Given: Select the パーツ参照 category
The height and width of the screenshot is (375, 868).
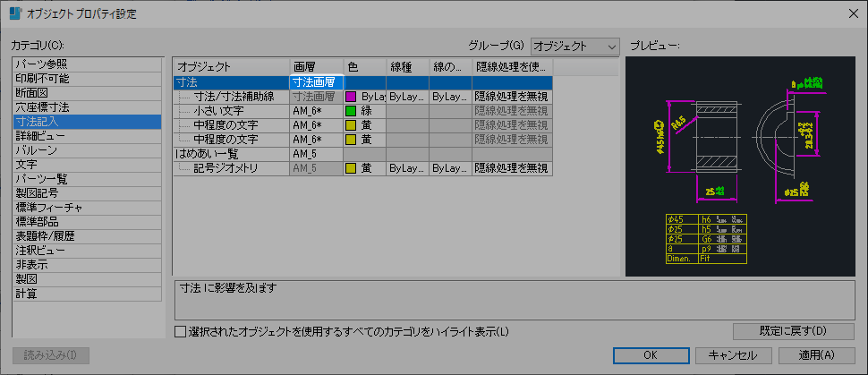Looking at the screenshot, I should (88, 64).
